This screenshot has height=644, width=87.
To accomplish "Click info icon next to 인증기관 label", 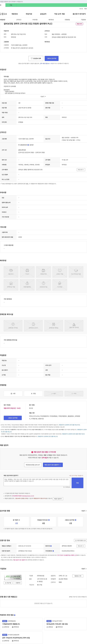I will (x=51, y=546).
